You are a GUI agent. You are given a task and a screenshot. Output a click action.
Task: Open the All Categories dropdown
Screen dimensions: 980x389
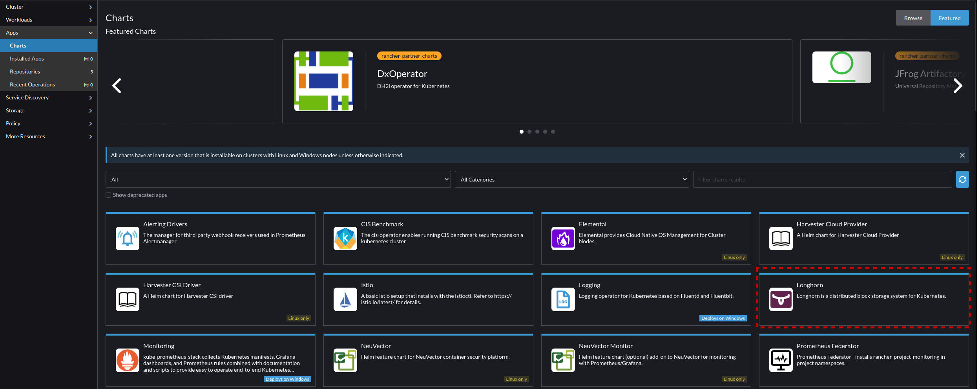tap(572, 180)
